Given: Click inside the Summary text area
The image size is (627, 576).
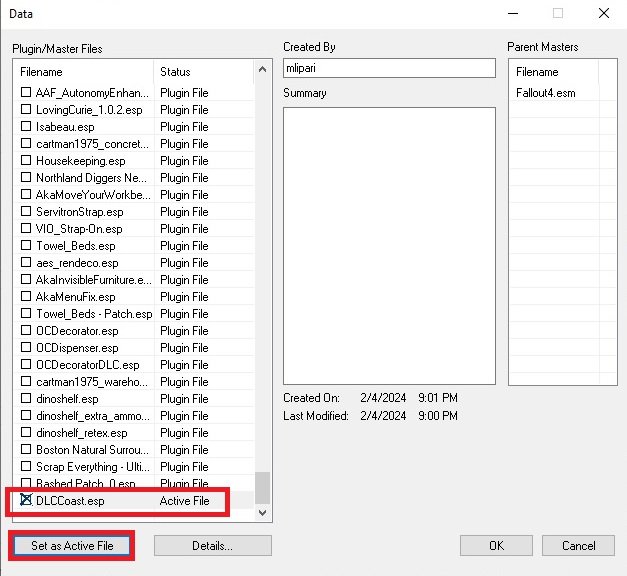Looking at the screenshot, I should (x=389, y=245).
